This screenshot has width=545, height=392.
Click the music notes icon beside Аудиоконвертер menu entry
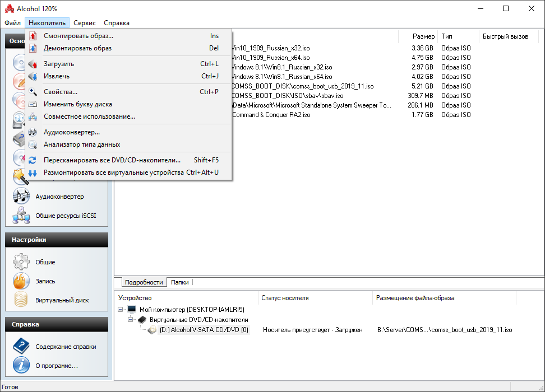click(33, 132)
